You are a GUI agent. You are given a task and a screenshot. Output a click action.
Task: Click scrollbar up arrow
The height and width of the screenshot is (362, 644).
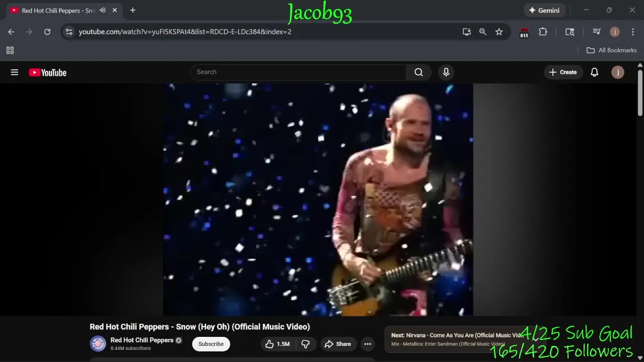point(640,65)
